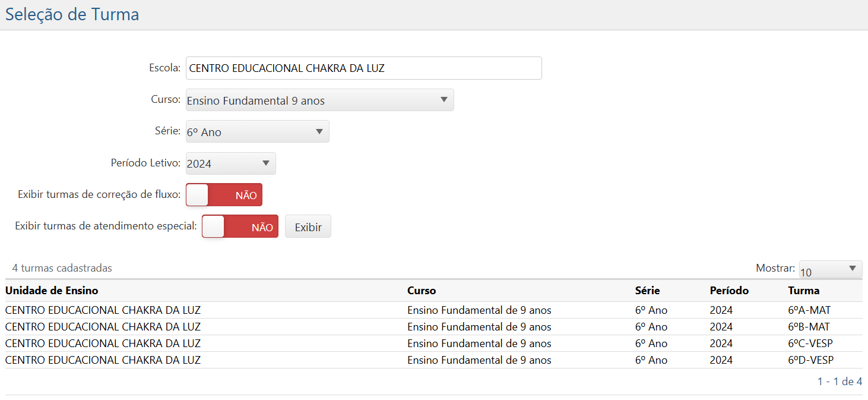Click Curso cell in the 6ºA-MAT row
Image resolution: width=868 pixels, height=400 pixels.
pyautogui.click(x=479, y=310)
